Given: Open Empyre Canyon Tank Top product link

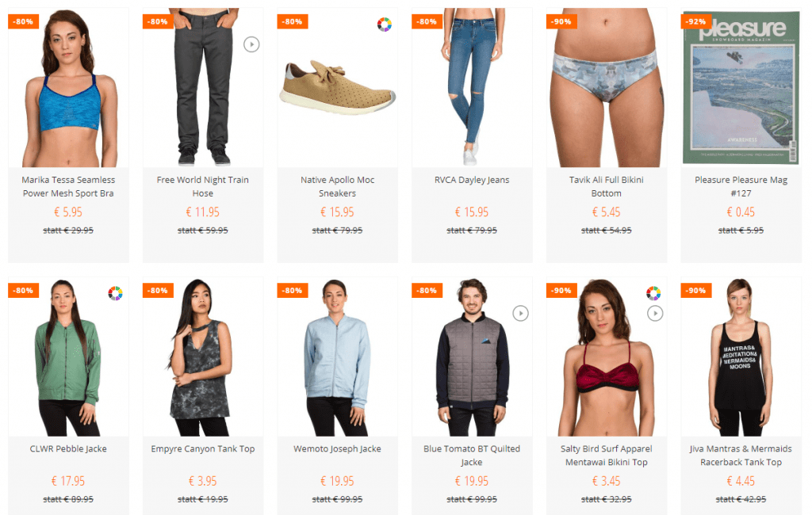Looking at the screenshot, I should [203, 448].
